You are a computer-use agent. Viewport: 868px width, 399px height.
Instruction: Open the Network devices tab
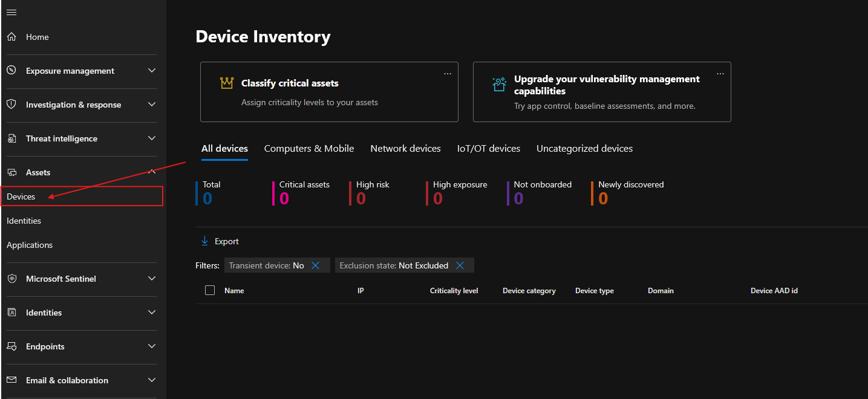(x=405, y=149)
